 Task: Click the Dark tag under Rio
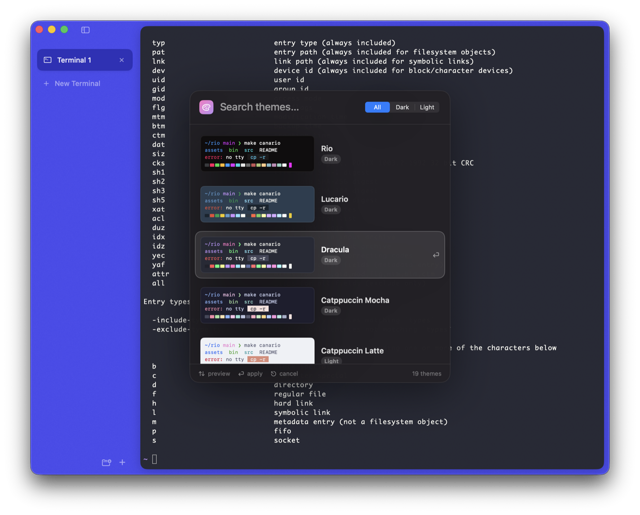[x=331, y=159]
